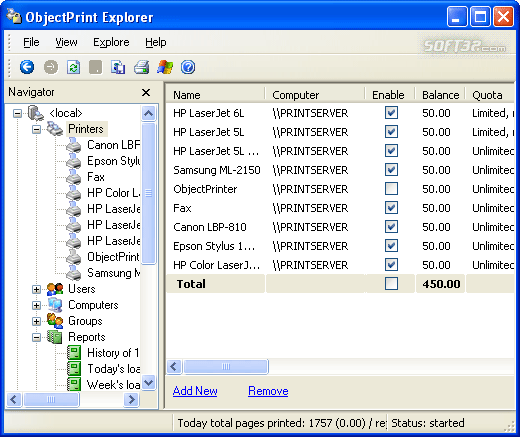Viewport: 520px width, 437px height.
Task: Click the blue Help question mark icon
Action: pos(188,67)
